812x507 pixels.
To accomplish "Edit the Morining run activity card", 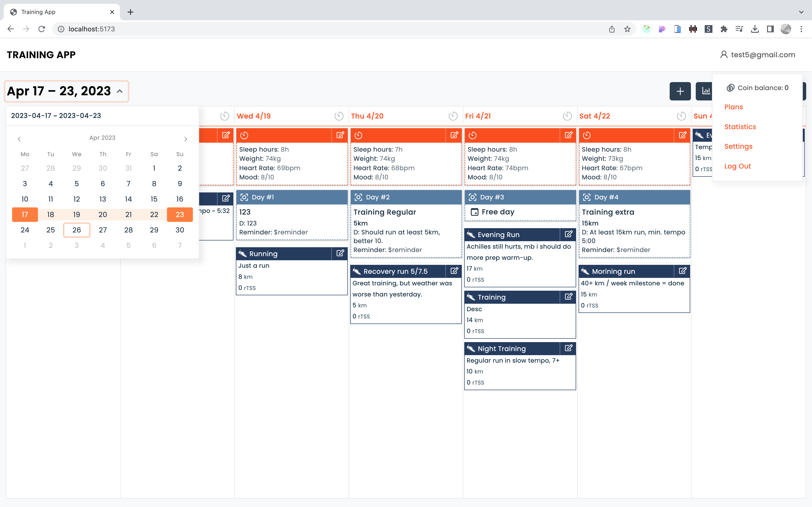I will 682,271.
